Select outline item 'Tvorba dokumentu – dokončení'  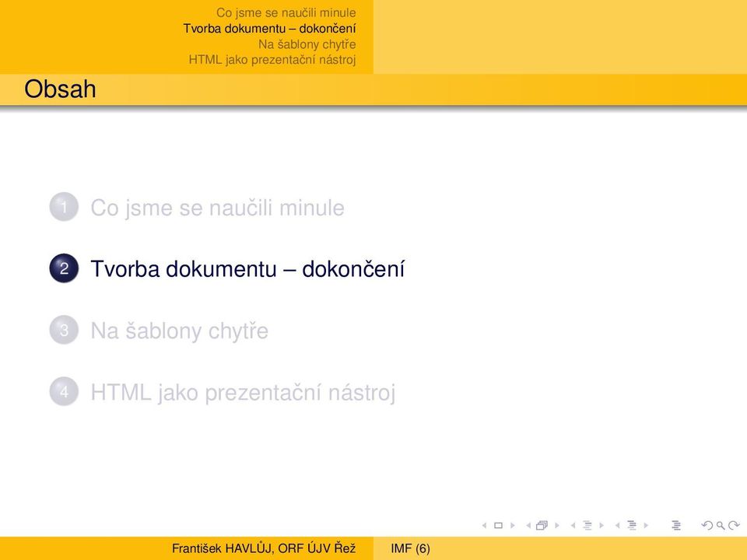click(x=247, y=269)
